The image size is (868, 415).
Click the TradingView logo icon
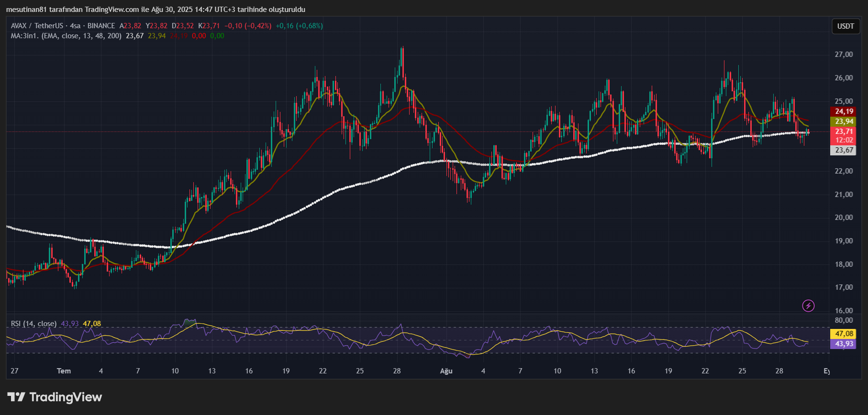coord(16,397)
